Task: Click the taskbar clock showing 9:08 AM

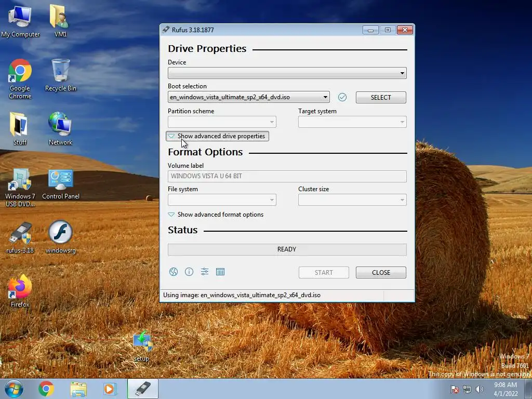Action: coord(506,389)
